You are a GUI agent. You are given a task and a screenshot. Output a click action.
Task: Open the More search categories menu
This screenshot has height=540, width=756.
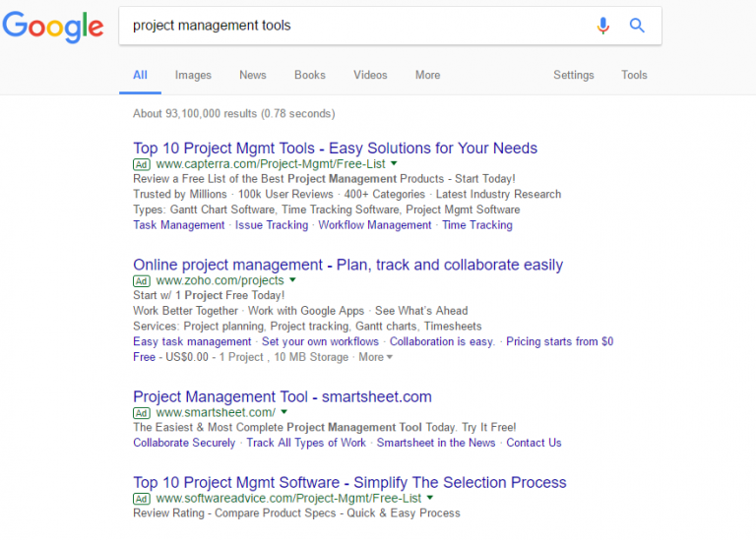tap(427, 75)
